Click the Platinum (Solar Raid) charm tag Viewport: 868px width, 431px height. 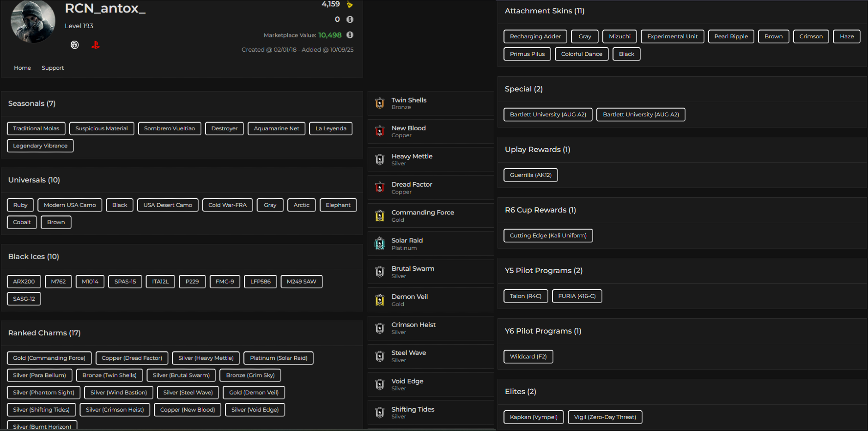pos(279,358)
